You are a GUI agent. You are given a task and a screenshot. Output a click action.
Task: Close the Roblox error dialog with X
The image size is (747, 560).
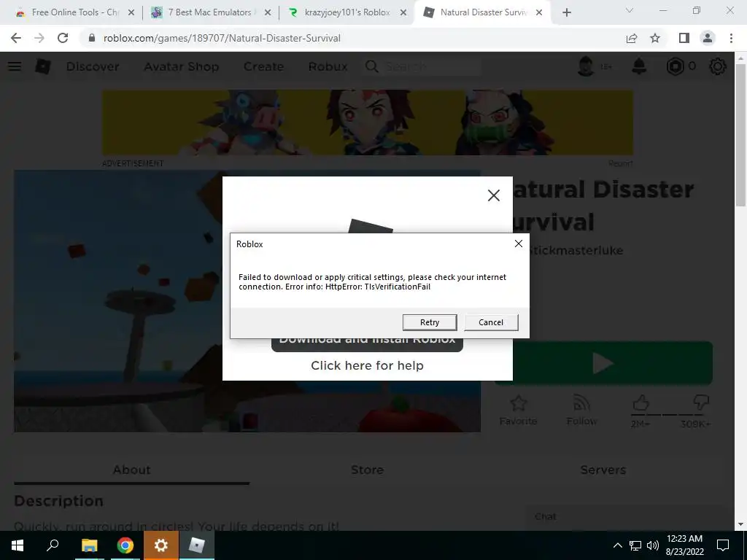519,244
